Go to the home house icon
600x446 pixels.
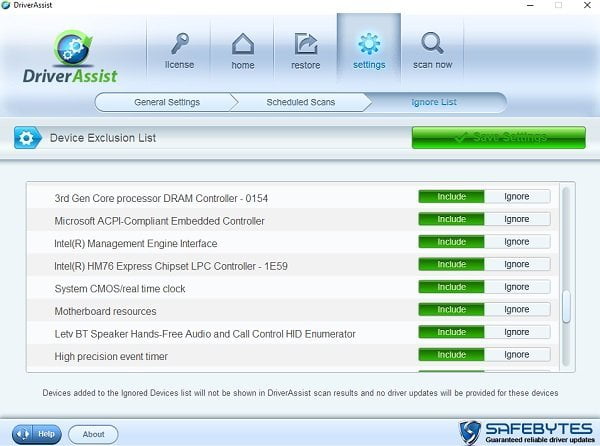click(243, 43)
